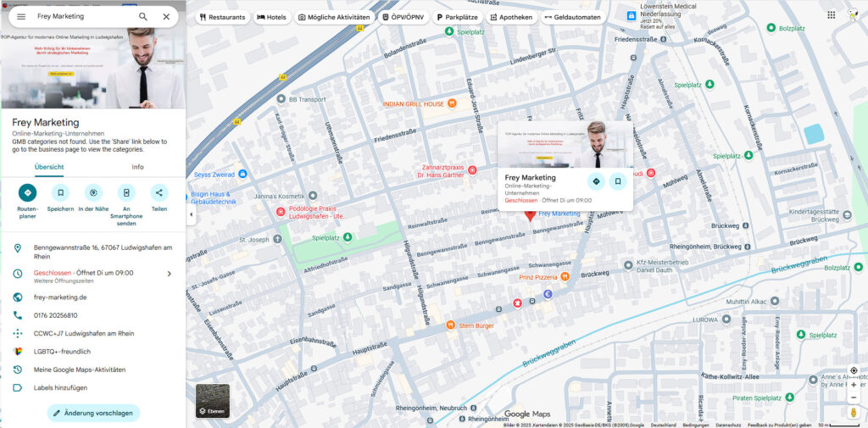
Task: Save place with Speichern icon
Action: [x=60, y=192]
